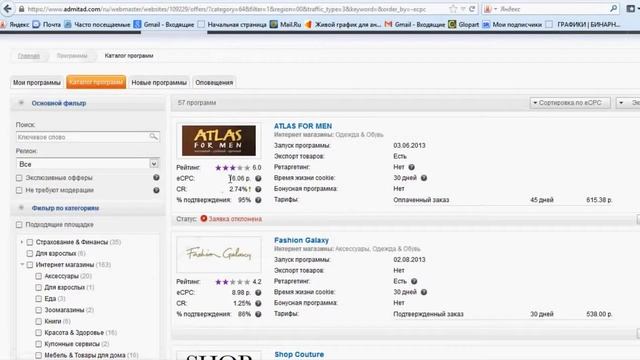
Task: Tick Подходящие площадки checkbox
Action: [x=19, y=225]
